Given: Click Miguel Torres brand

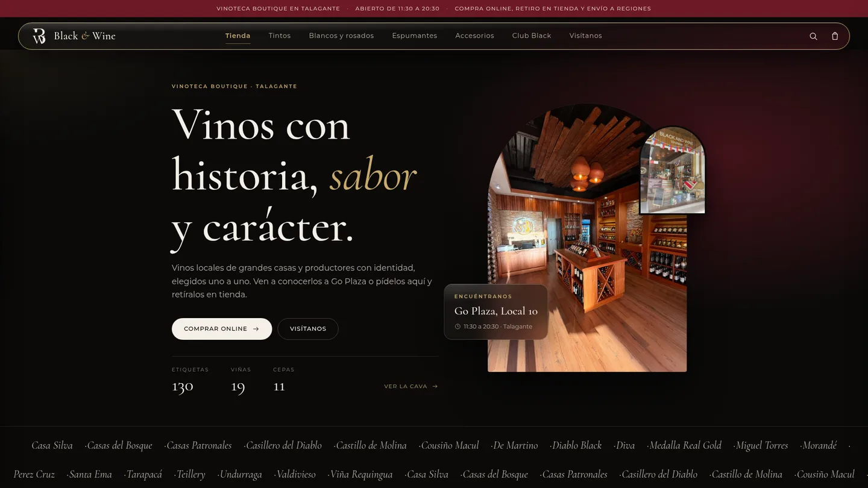Looking at the screenshot, I should [x=762, y=445].
